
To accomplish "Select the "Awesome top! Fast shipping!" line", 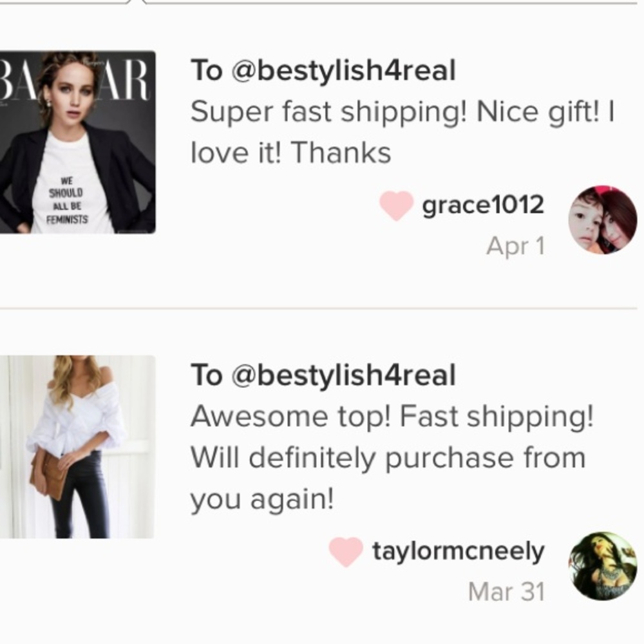I will [x=392, y=417].
